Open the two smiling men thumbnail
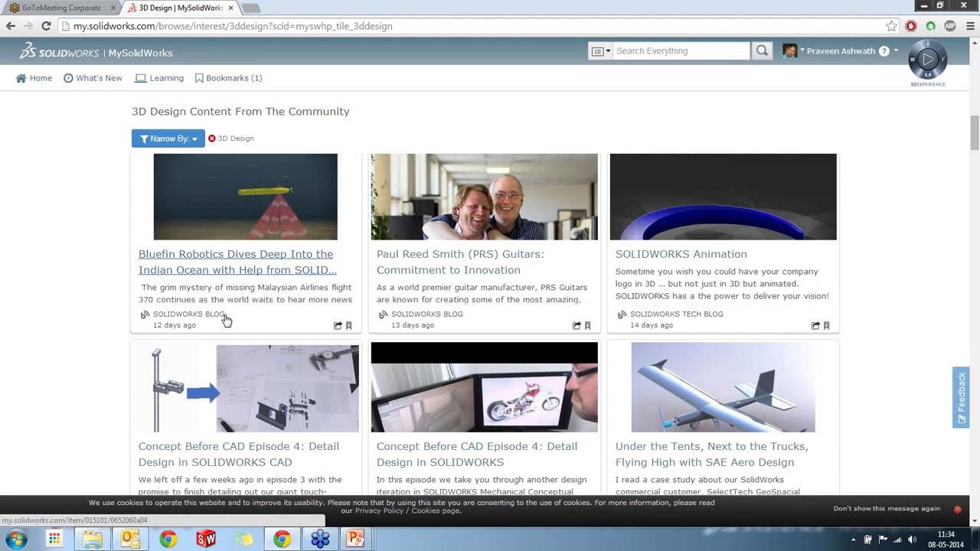Screen dimensions: 980x551 484,197
